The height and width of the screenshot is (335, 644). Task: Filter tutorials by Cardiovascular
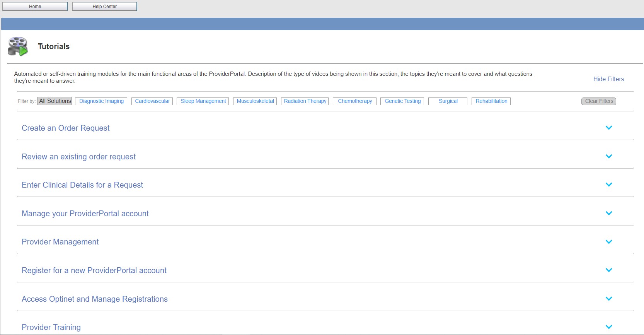point(152,101)
